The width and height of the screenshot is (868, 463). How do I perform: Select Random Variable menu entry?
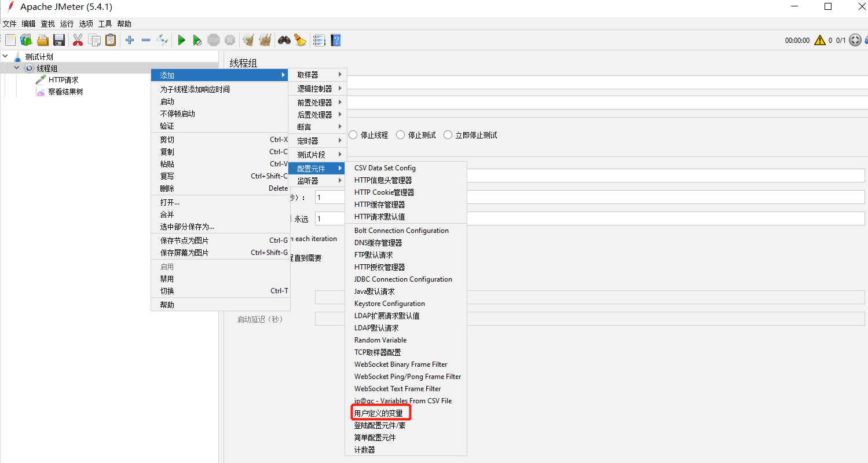pyautogui.click(x=380, y=340)
